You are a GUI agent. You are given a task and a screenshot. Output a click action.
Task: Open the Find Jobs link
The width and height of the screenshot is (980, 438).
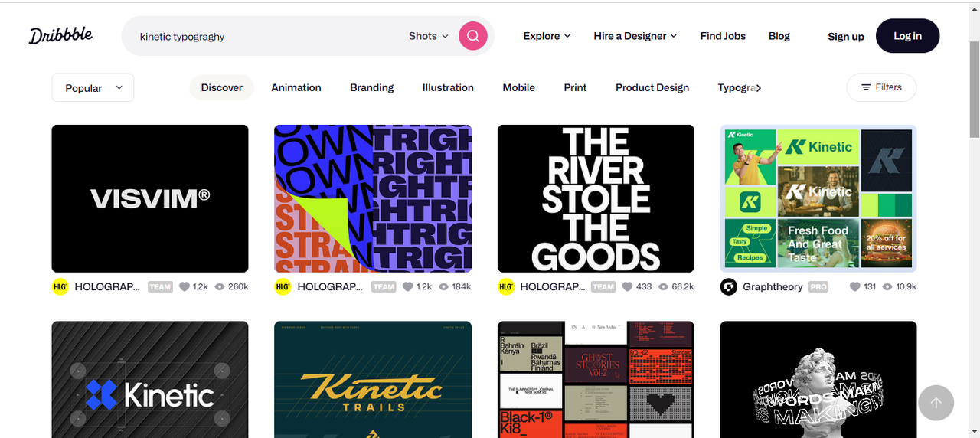(x=723, y=36)
